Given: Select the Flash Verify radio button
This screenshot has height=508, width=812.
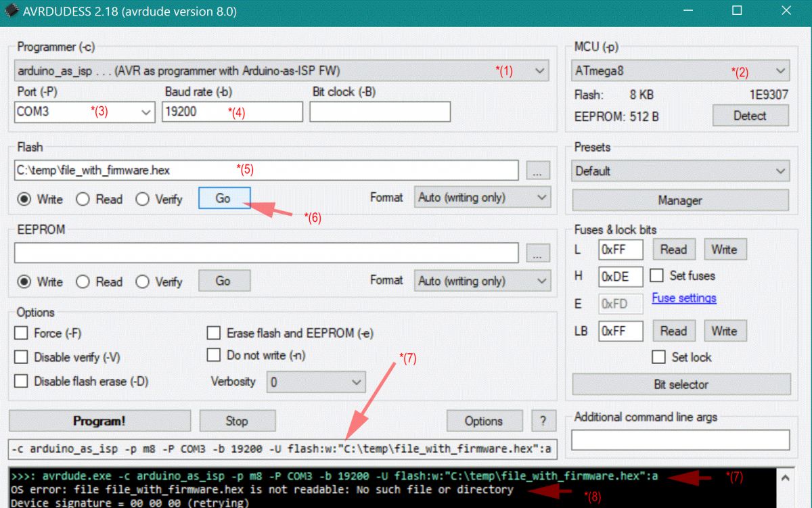Looking at the screenshot, I should coord(142,199).
